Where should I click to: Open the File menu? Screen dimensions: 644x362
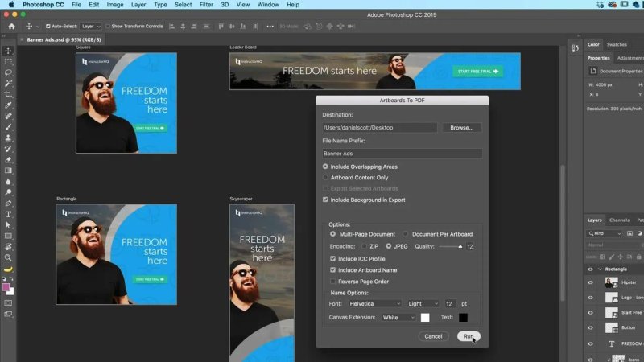[x=76, y=5]
